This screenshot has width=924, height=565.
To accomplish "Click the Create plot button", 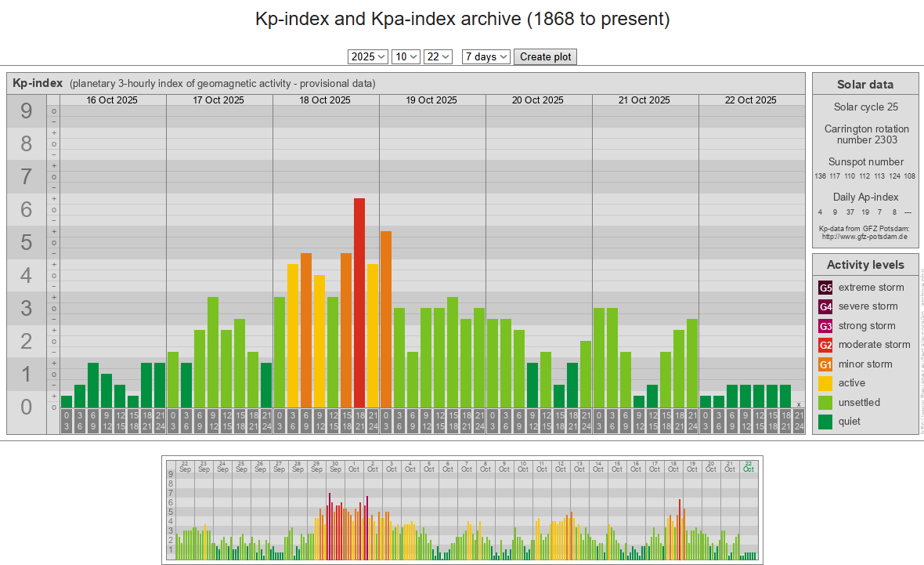I will click(545, 56).
